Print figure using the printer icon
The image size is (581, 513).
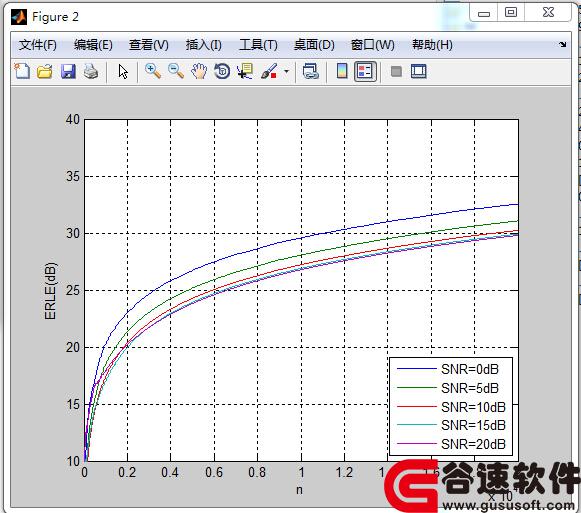tap(91, 71)
